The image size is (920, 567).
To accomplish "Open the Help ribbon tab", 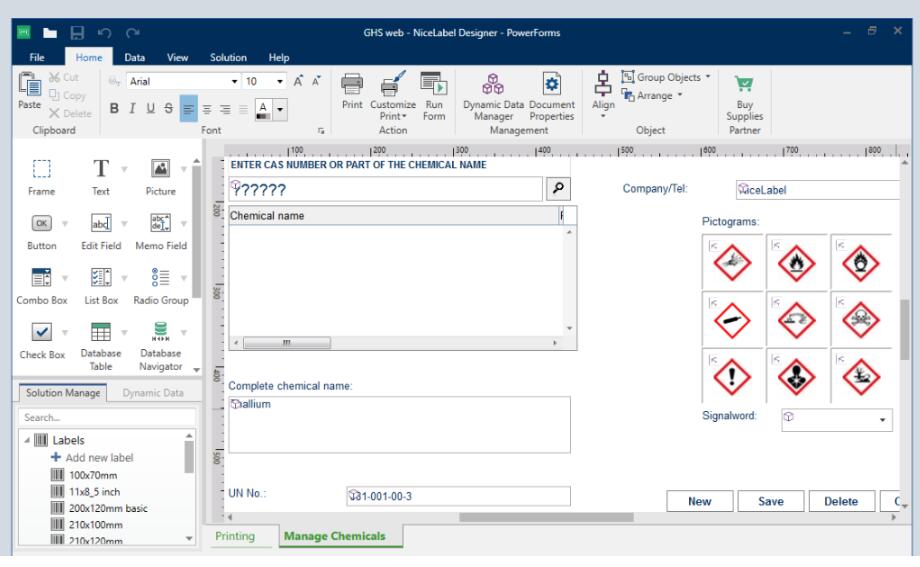I will [x=279, y=57].
